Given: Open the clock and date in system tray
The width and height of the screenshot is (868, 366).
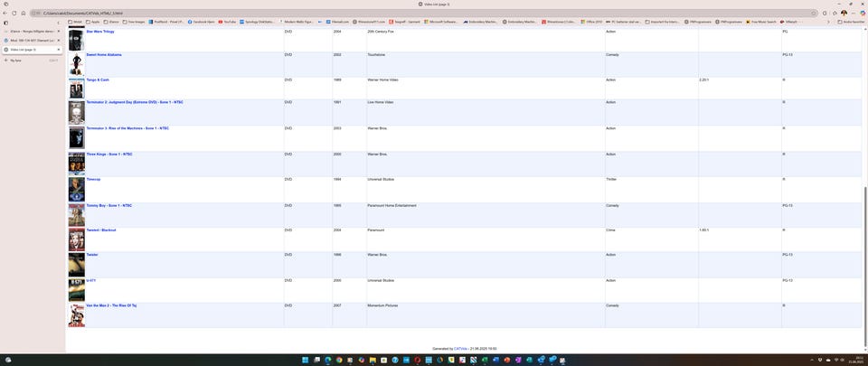Looking at the screenshot, I should 854,360.
